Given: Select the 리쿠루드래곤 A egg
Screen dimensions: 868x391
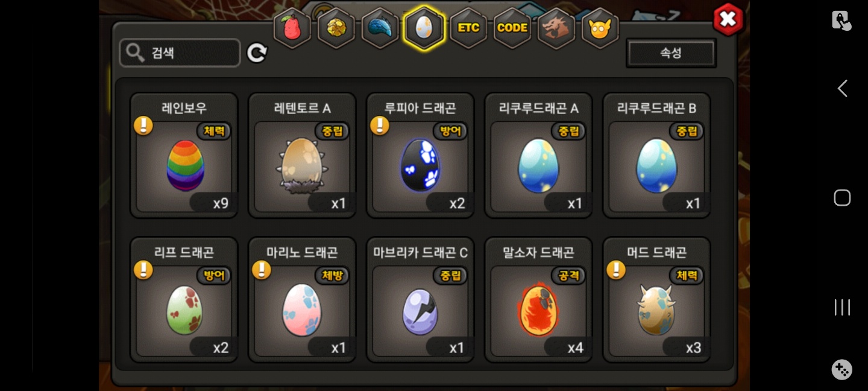Looking at the screenshot, I should point(539,155).
